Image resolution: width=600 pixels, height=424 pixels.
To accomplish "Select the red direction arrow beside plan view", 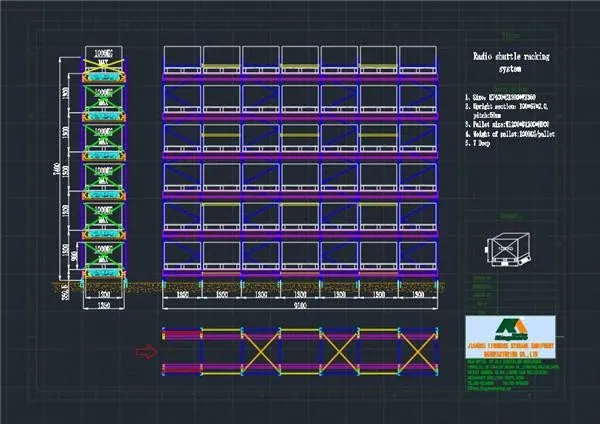I will tap(146, 352).
